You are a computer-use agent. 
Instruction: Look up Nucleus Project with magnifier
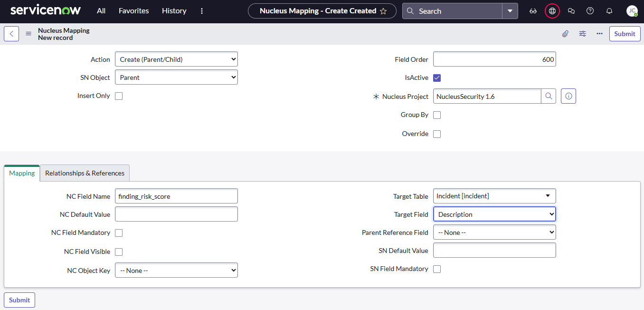pyautogui.click(x=549, y=97)
